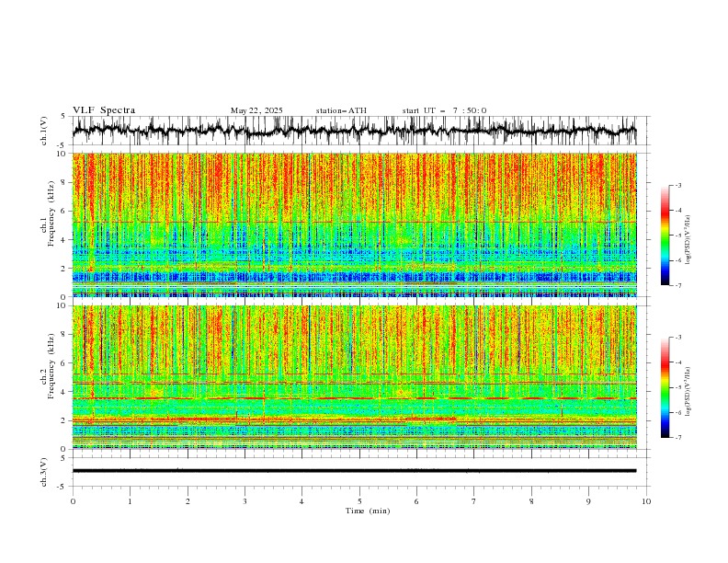This screenshot has height=563, width=728.
Task: Click the "-3" tick on ch.1 color bar
Action: click(x=678, y=185)
